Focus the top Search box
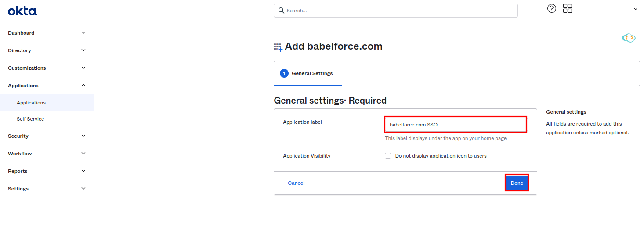The width and height of the screenshot is (644, 237). click(396, 11)
